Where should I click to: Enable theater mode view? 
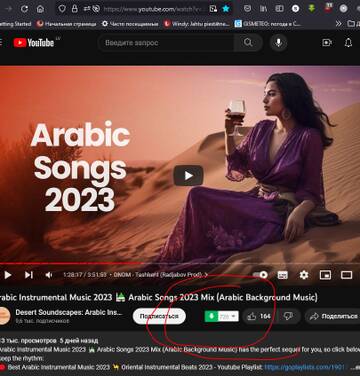tap(346, 275)
